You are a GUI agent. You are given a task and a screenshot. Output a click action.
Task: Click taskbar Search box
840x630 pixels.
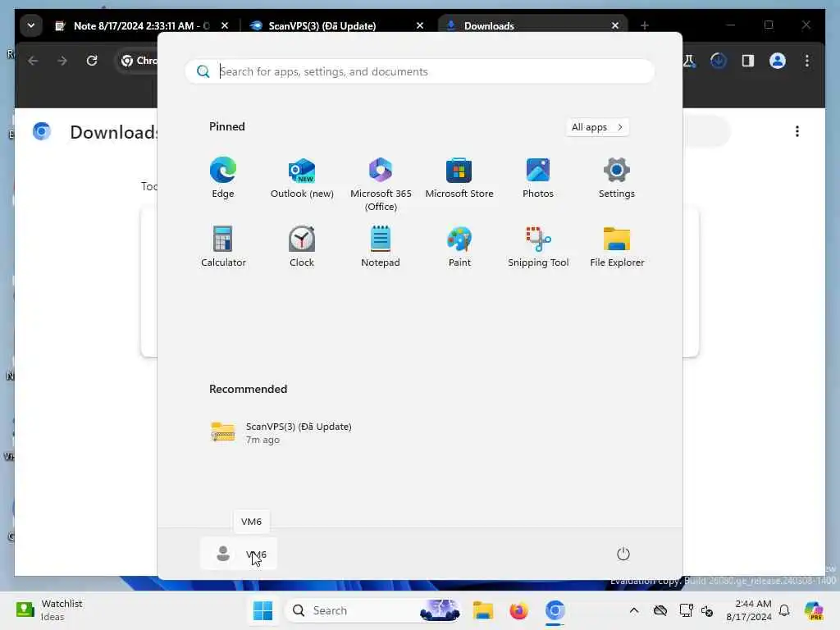[x=373, y=610]
